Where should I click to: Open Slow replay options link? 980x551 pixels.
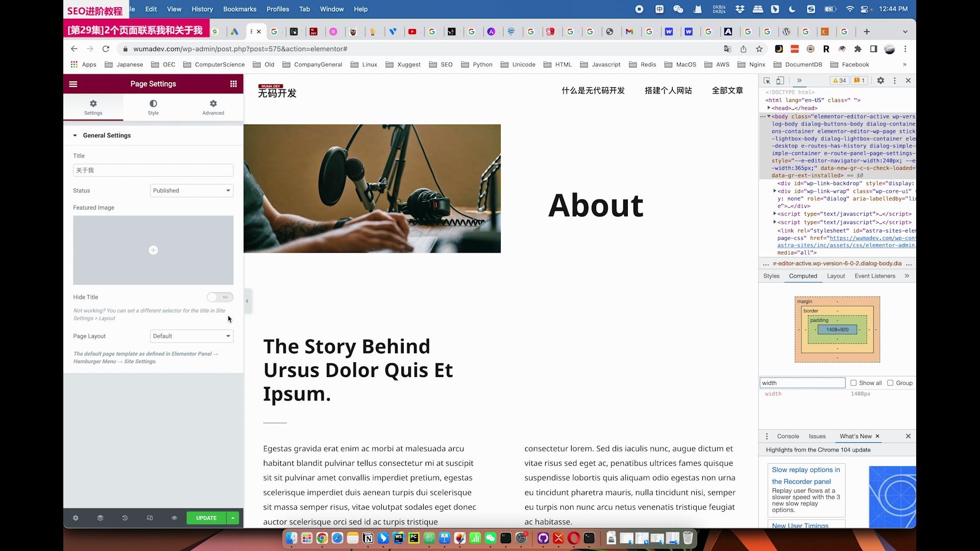[806, 475]
